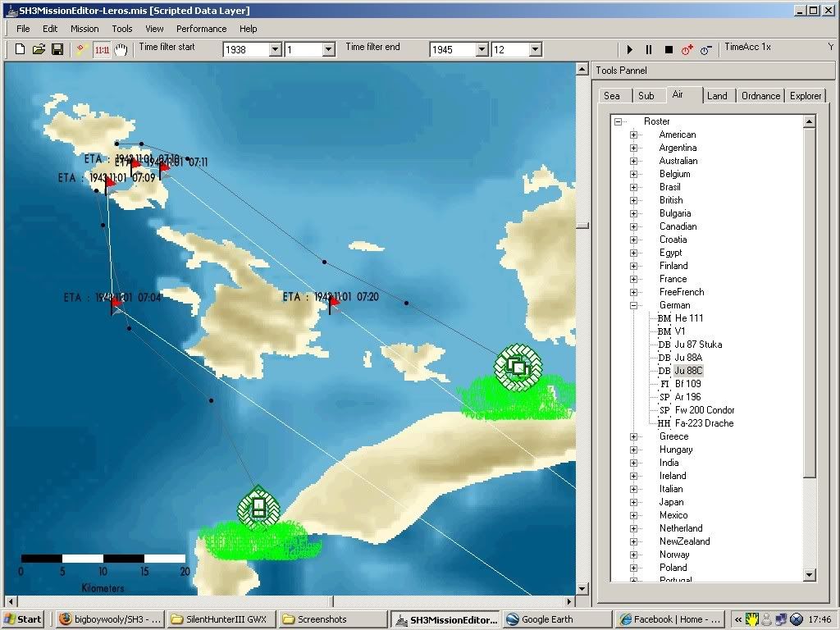Screen dimensions: 840x630
Task: Click map vertical scrollbar down arrow
Action: (x=582, y=589)
